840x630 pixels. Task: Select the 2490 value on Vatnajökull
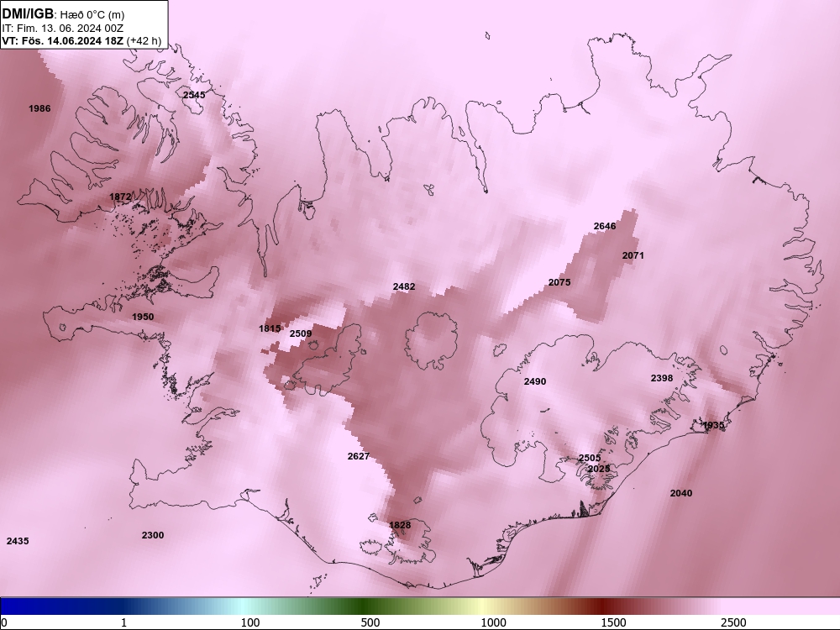point(534,381)
